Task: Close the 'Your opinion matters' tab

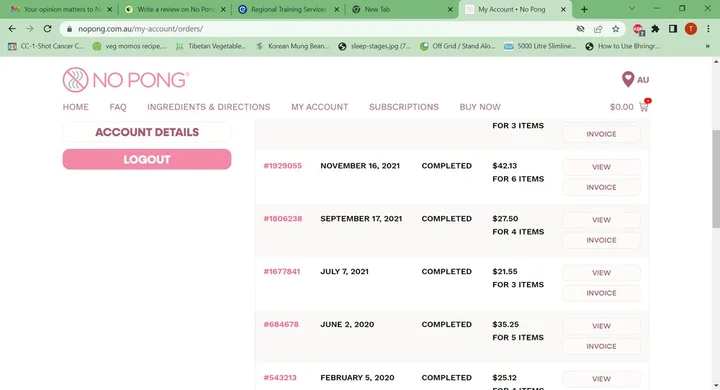Action: click(109, 9)
